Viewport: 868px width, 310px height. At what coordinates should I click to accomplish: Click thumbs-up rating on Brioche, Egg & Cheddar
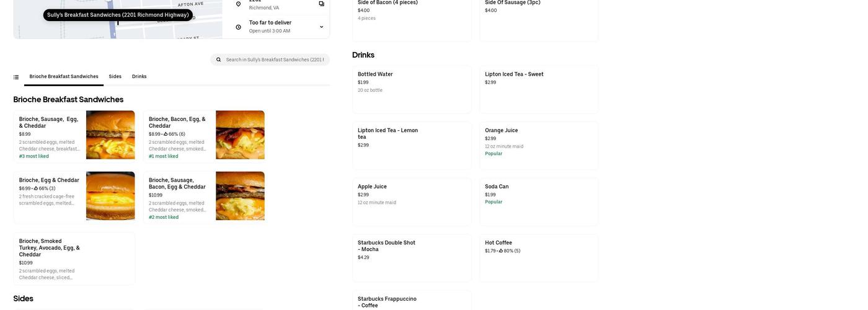[x=36, y=188]
